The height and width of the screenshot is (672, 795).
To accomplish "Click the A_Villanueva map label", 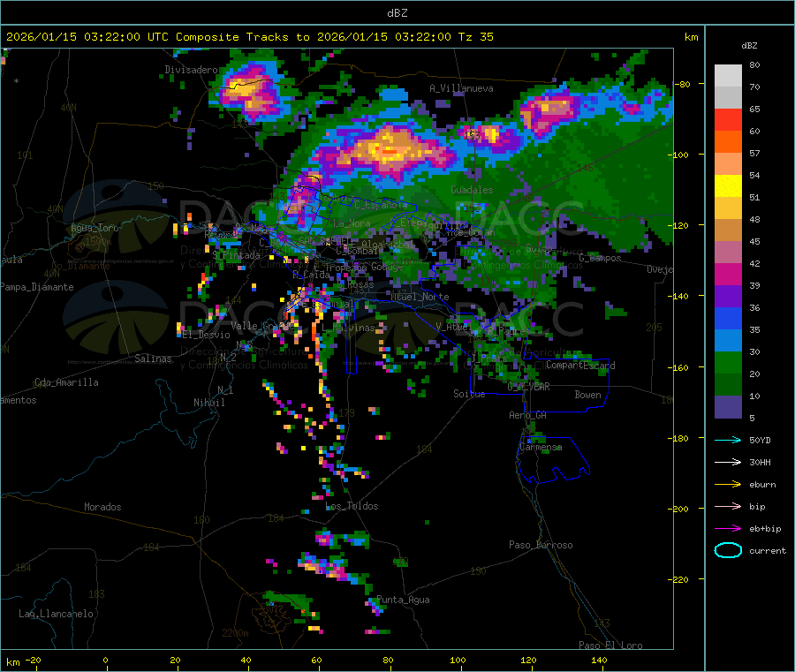I will point(461,88).
